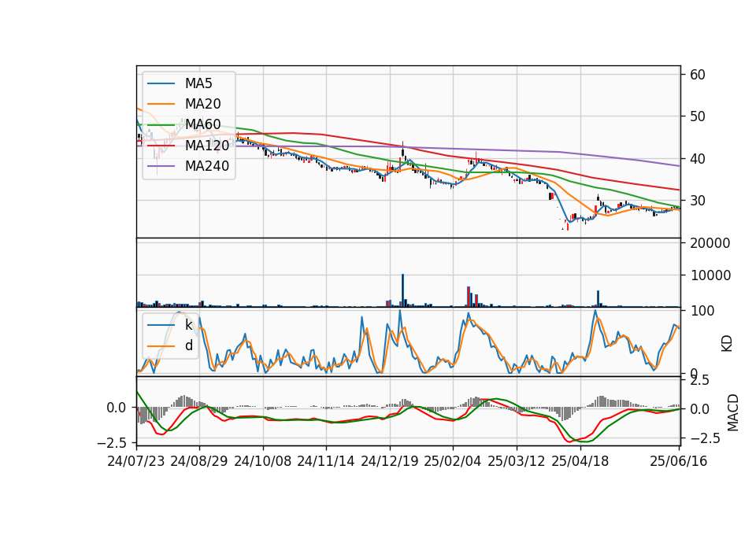Click the KD vertical axis title
Image resolution: width=756 pixels, height=543 pixels.
727,344
